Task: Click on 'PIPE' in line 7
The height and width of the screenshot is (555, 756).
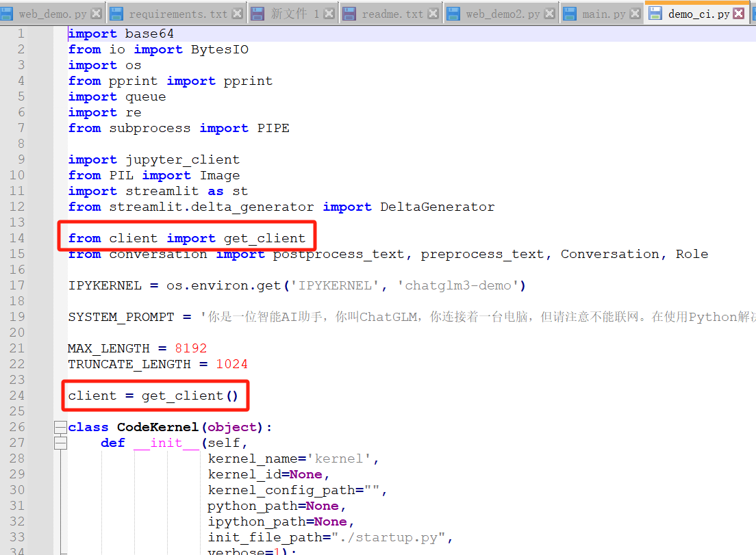Action: tap(273, 128)
